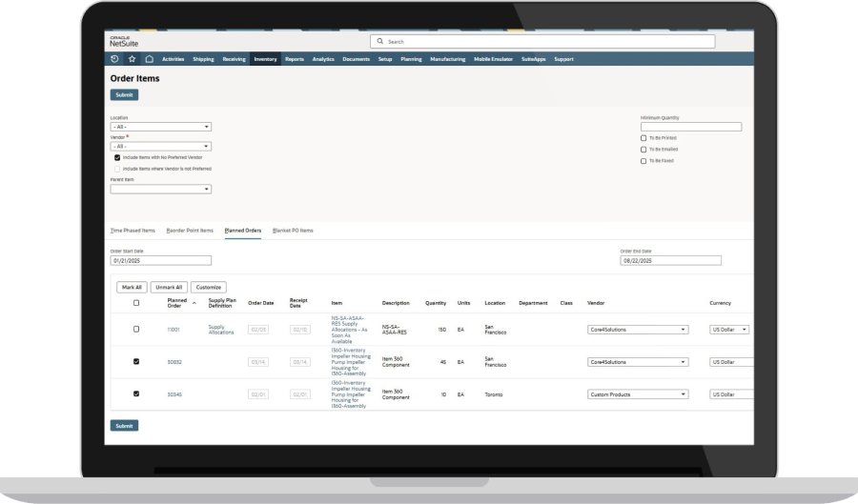
Task: Open the Manufacturing menu
Action: [447, 59]
